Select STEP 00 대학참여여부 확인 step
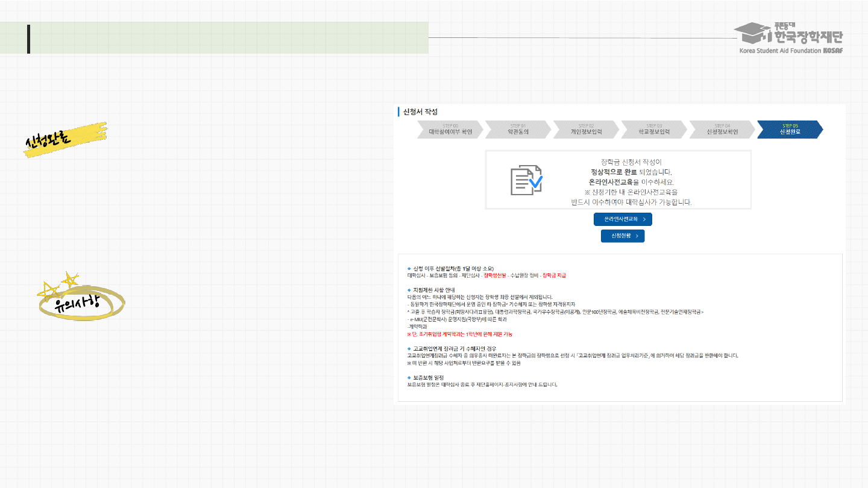 point(450,129)
